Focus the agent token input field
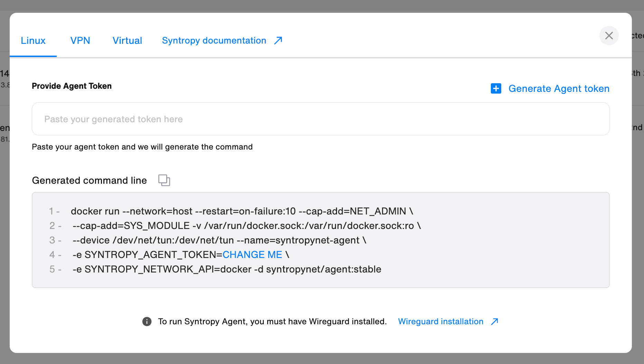 [x=320, y=119]
